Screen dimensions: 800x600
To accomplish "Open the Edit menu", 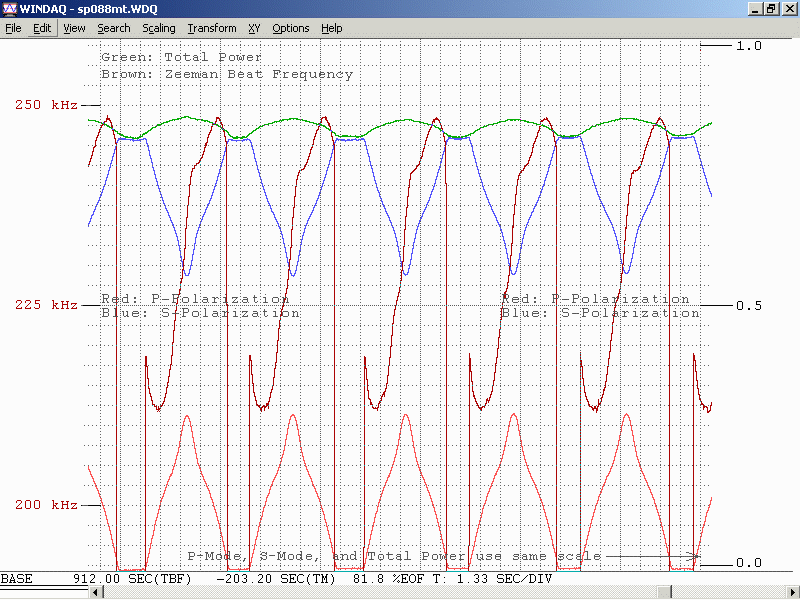I will (x=42, y=28).
